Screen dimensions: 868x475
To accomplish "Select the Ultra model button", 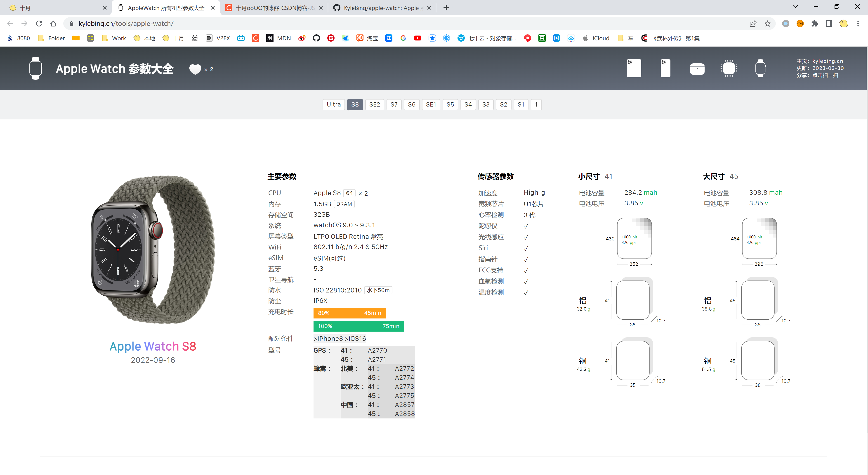I will [333, 104].
